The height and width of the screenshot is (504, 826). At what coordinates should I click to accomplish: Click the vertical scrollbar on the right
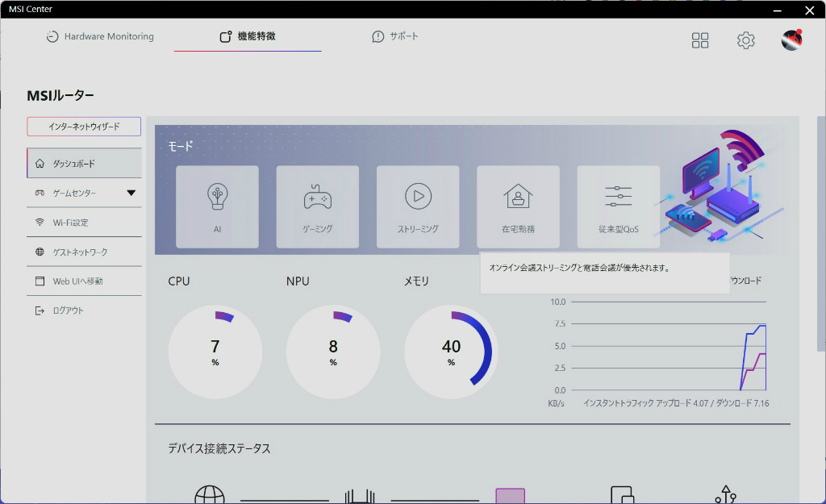[x=820, y=233]
